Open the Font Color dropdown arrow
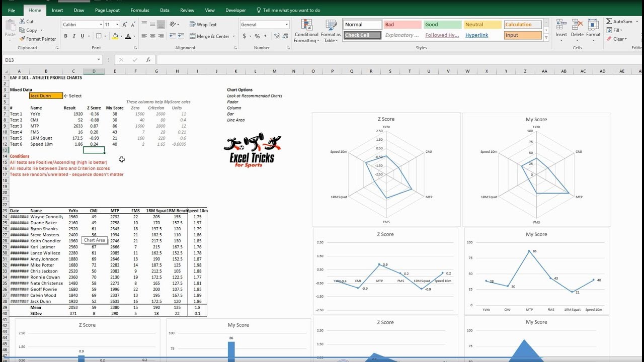The height and width of the screenshot is (362, 644). click(x=134, y=36)
